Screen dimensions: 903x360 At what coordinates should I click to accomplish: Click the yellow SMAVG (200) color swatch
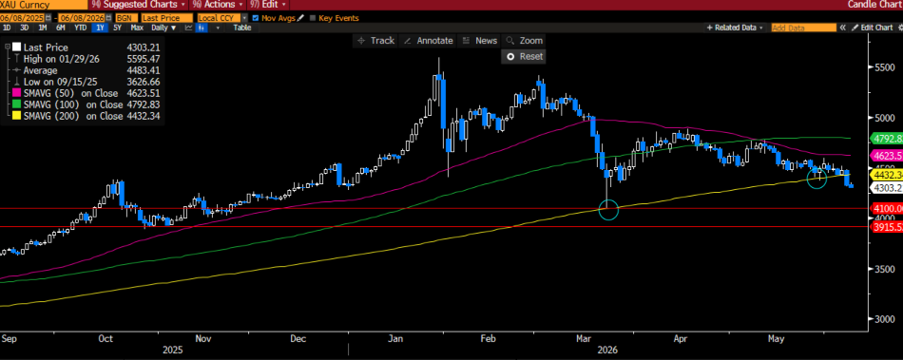17,116
